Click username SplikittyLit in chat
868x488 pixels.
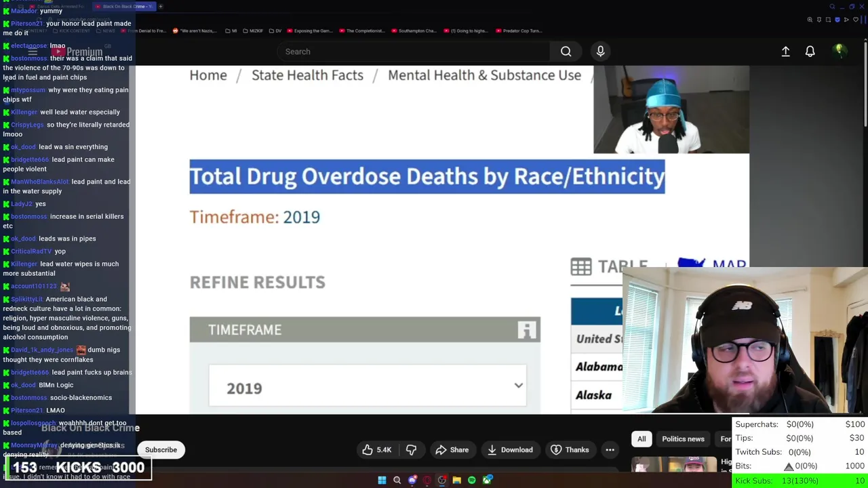pos(26,299)
